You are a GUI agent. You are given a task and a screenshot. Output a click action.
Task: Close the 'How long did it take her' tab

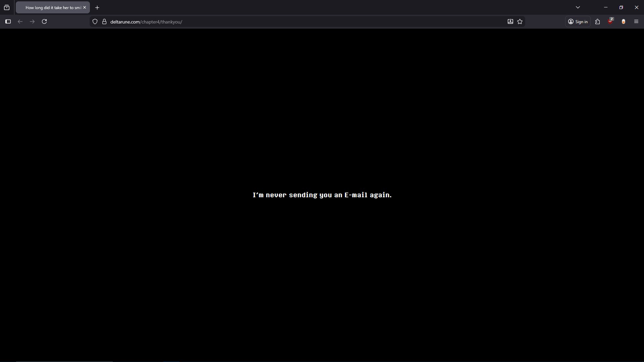[x=85, y=7]
